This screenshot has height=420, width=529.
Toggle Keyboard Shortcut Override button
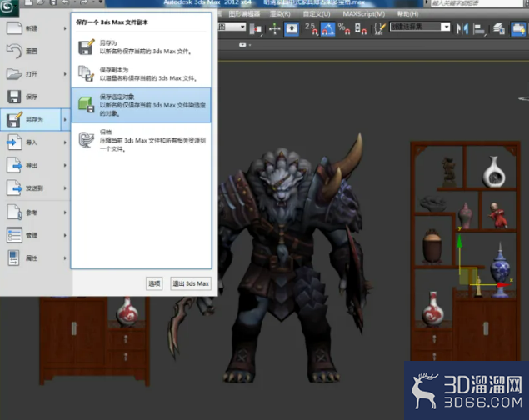(x=292, y=29)
